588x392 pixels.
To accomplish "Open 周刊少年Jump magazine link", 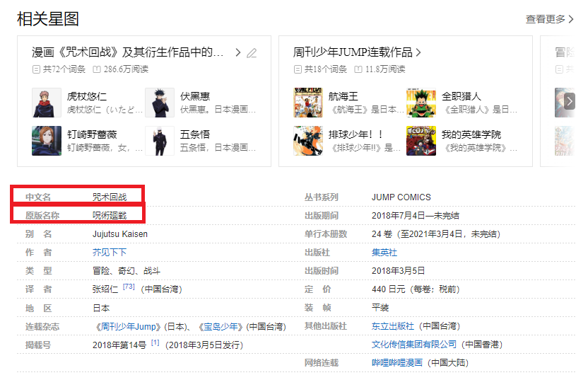I will point(128,327).
